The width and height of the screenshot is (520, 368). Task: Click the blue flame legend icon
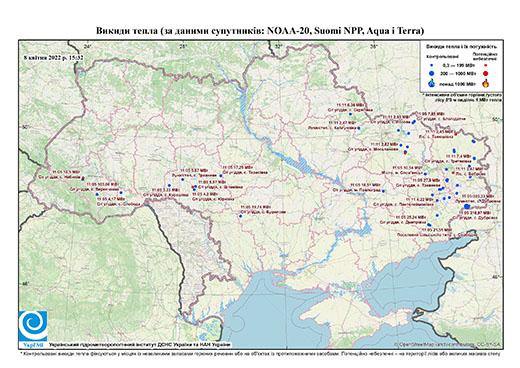pos(432,83)
